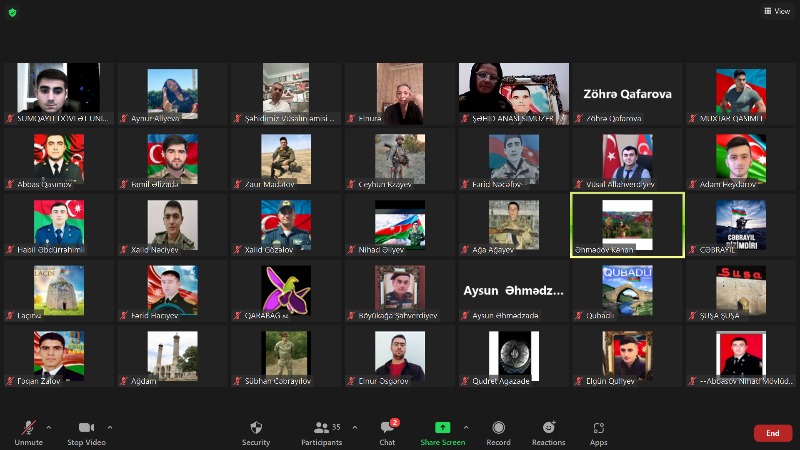The height and width of the screenshot is (450, 800).
Task: Select Zöhrə Qafarova's participant tile
Action: click(x=627, y=93)
